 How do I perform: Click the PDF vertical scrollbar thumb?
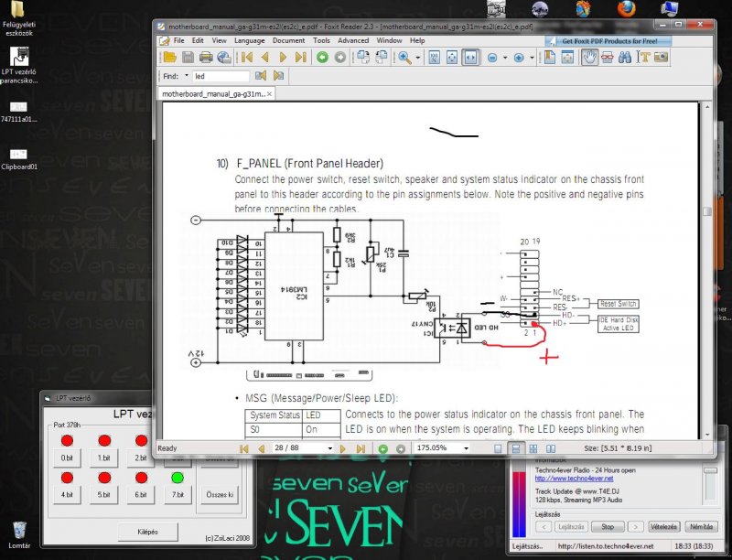click(706, 211)
